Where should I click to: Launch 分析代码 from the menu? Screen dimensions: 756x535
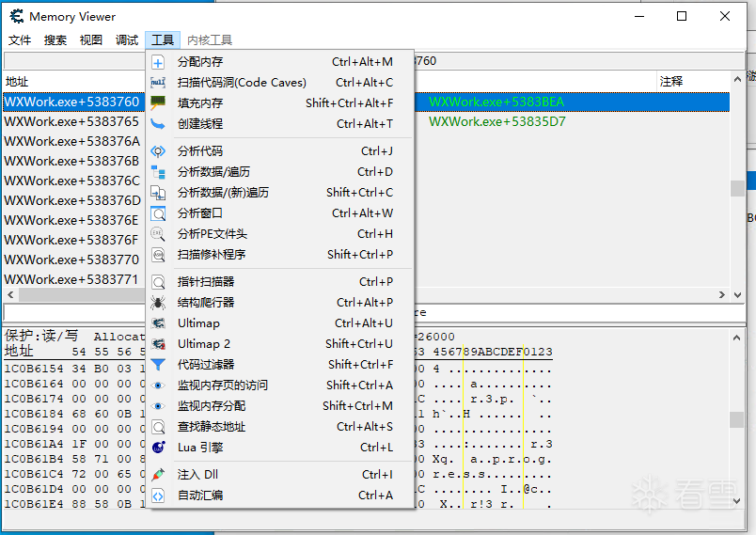[x=279, y=151]
